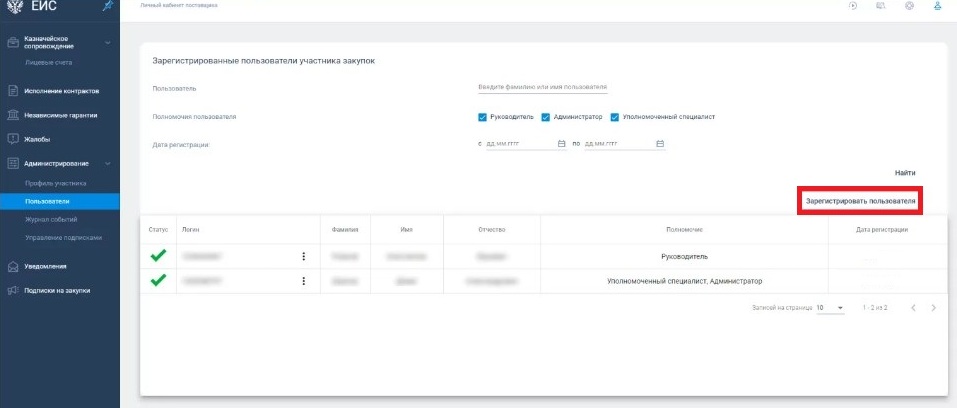Open the records-per-page dropdown
This screenshot has height=408, width=957.
[x=830, y=308]
